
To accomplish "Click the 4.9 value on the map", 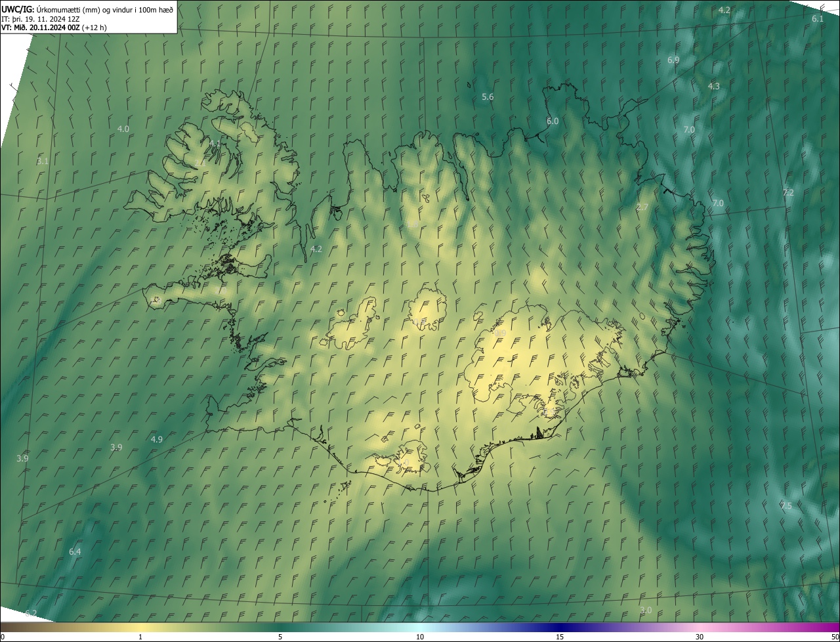I will coord(156,439).
